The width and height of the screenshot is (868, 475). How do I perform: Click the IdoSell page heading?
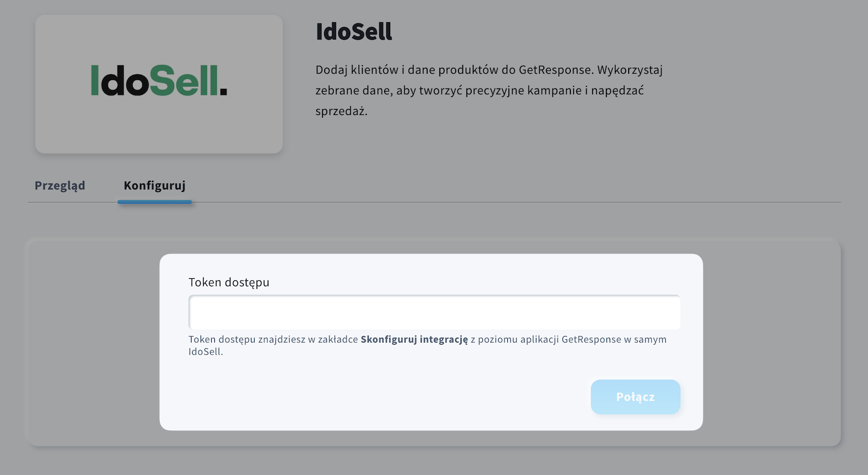point(353,32)
